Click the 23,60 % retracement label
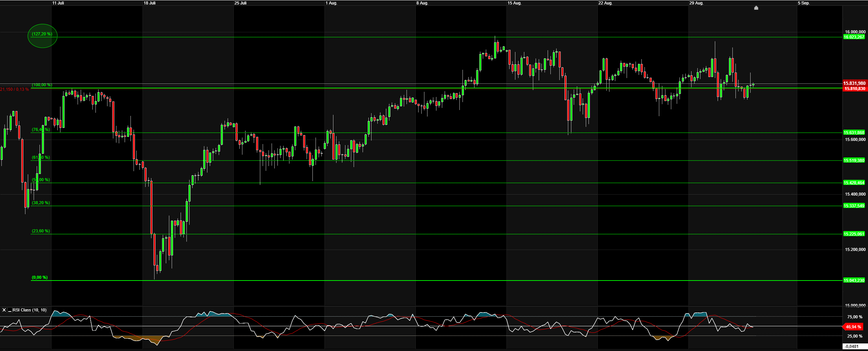Image resolution: width=868 pixels, height=351 pixels. click(41, 231)
